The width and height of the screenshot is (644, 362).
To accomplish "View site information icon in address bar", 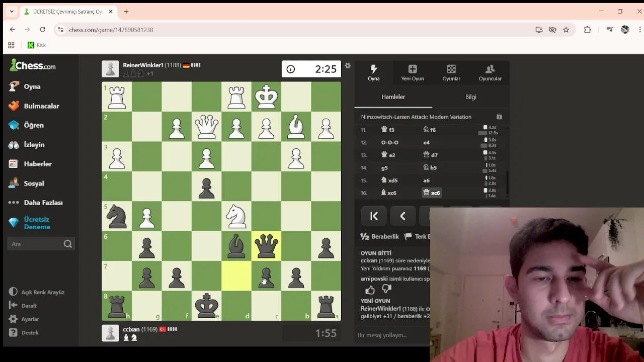I will click(x=61, y=30).
